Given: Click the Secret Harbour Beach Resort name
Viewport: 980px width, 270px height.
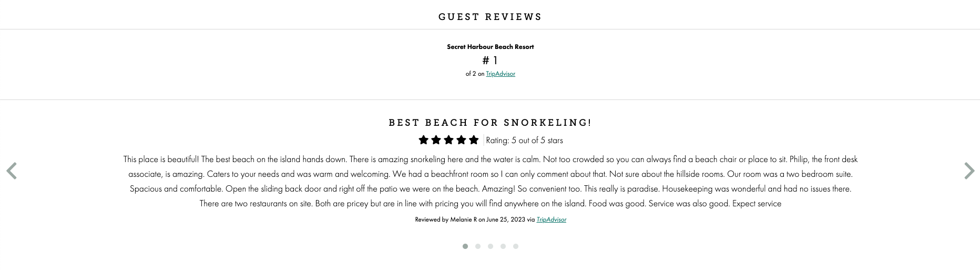Looking at the screenshot, I should point(490,47).
